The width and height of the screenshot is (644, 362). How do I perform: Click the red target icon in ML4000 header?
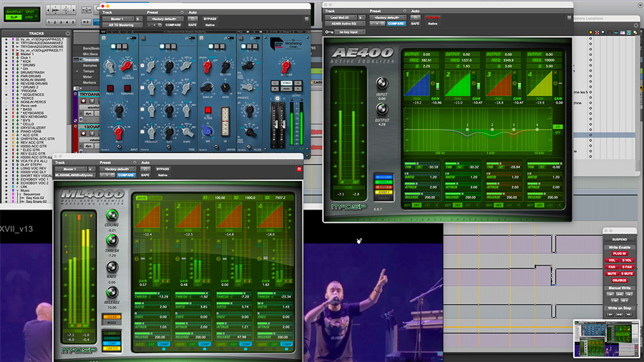299,169
